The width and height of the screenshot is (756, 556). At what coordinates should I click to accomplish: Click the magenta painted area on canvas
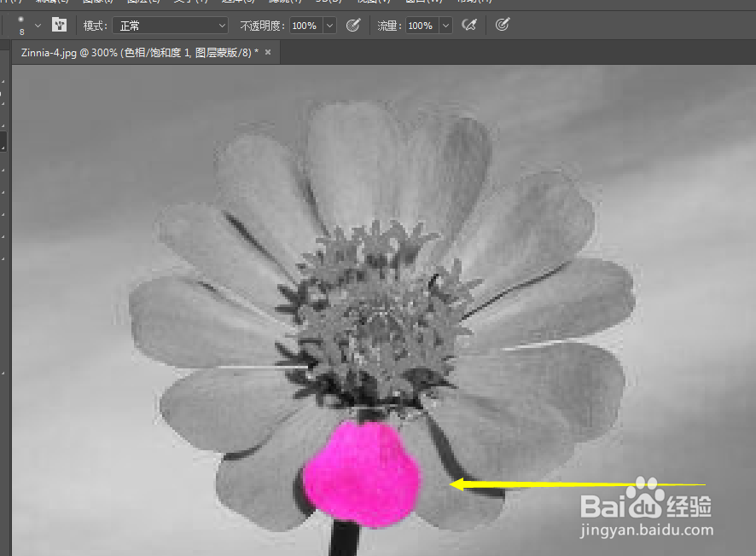(362, 473)
